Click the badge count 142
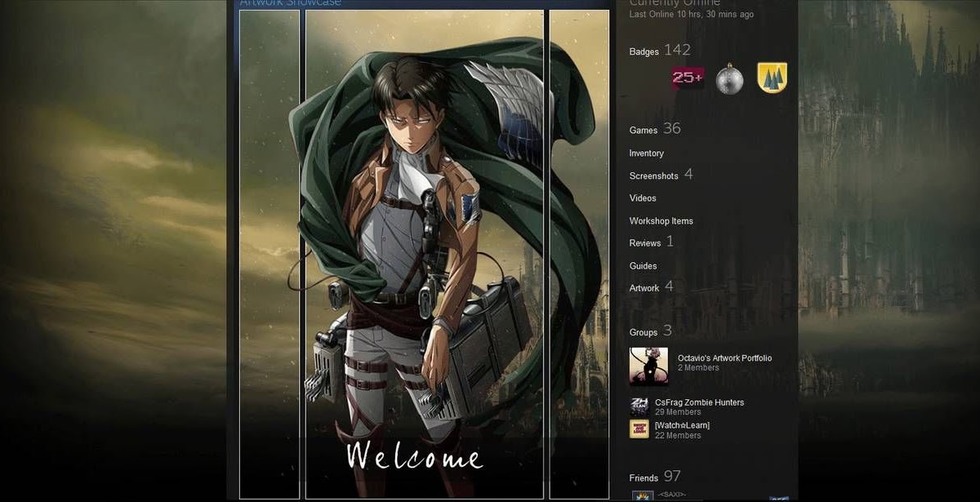Image resolution: width=980 pixels, height=502 pixels. click(677, 50)
